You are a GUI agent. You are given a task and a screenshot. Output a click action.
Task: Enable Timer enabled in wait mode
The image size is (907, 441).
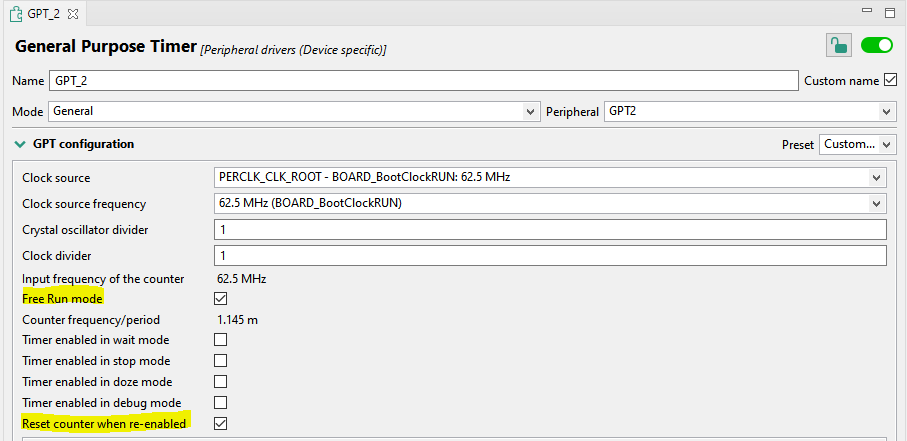pos(221,340)
